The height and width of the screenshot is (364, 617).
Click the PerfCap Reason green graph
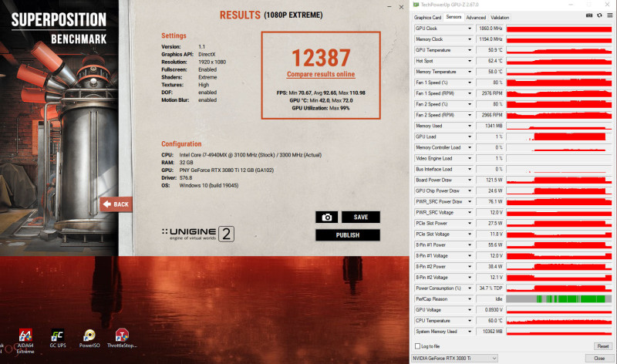click(x=558, y=299)
